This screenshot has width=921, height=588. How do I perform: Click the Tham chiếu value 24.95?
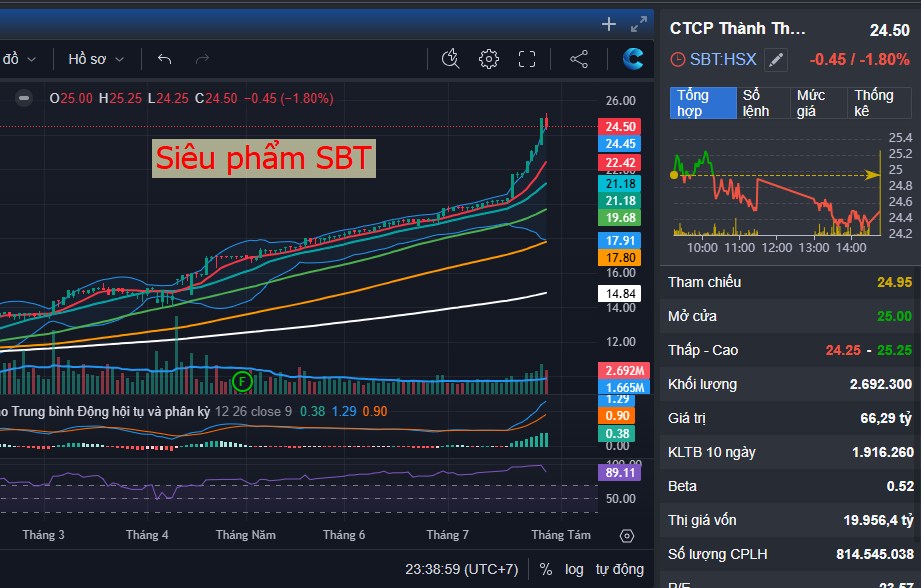(894, 282)
